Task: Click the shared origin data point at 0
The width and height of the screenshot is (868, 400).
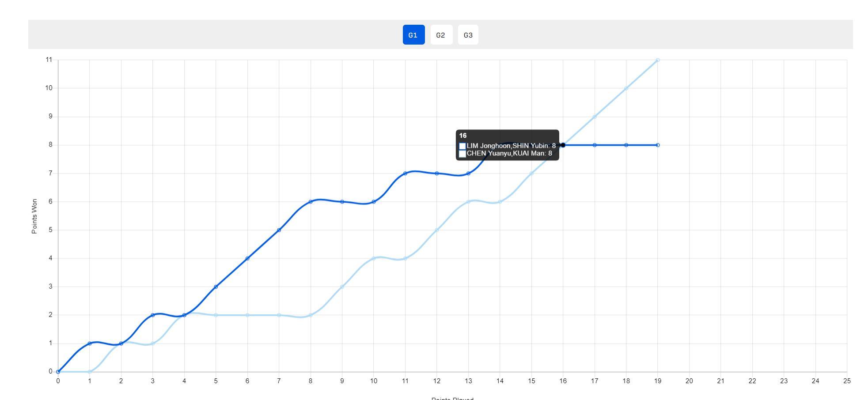Action: click(58, 372)
